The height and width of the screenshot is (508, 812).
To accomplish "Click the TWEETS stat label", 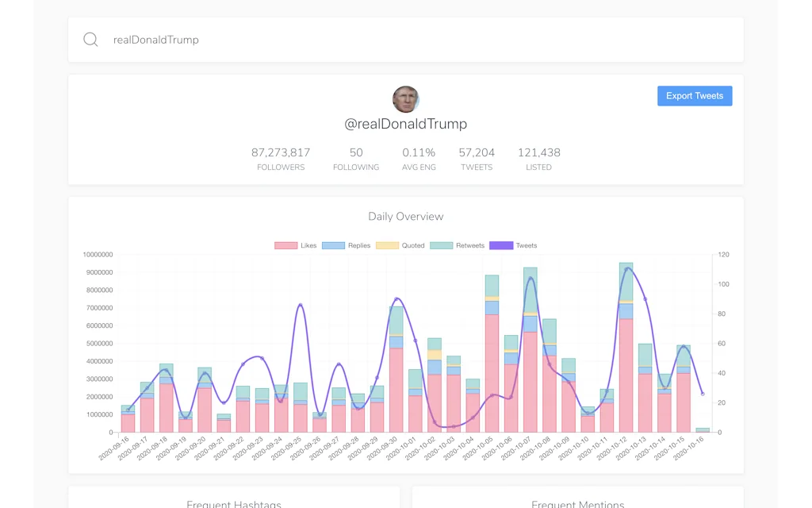I will (x=477, y=167).
